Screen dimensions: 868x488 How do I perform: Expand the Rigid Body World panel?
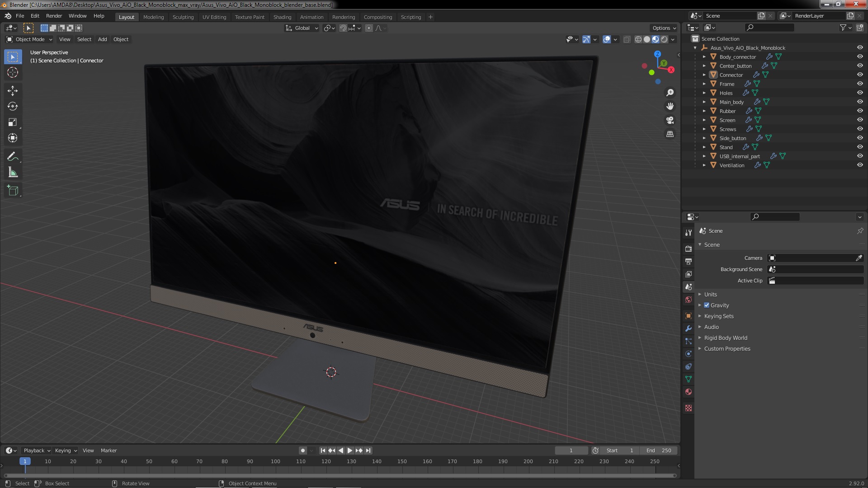(x=726, y=338)
